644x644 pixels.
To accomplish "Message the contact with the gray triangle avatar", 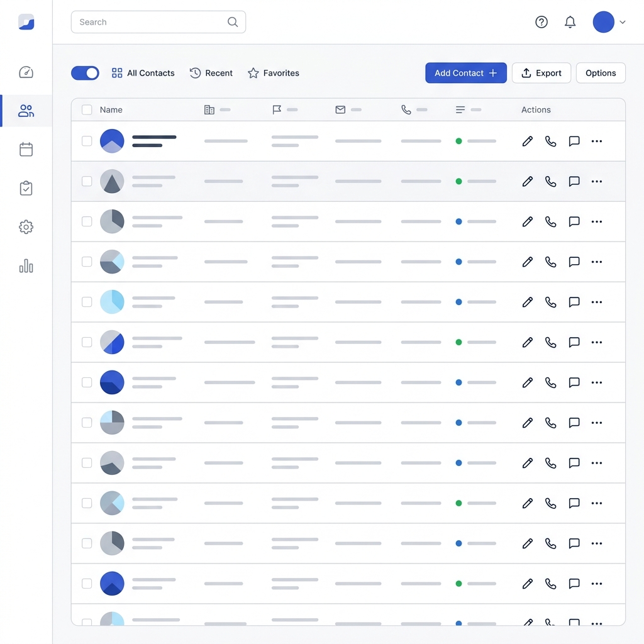I will click(x=574, y=182).
